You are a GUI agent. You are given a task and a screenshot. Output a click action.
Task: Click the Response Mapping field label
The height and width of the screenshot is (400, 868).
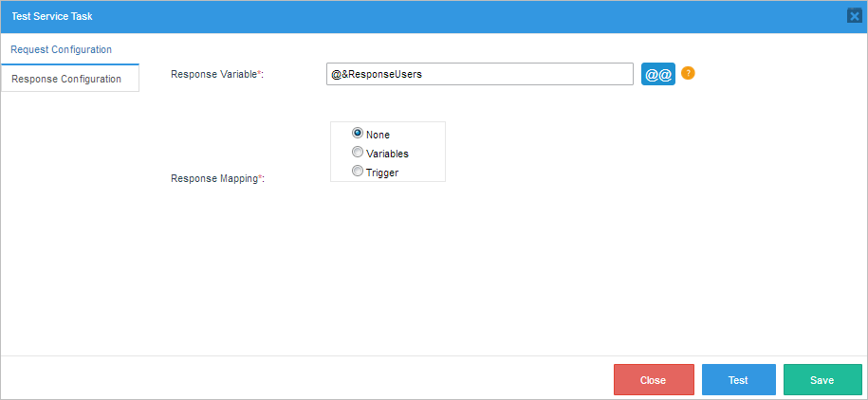tap(213, 178)
